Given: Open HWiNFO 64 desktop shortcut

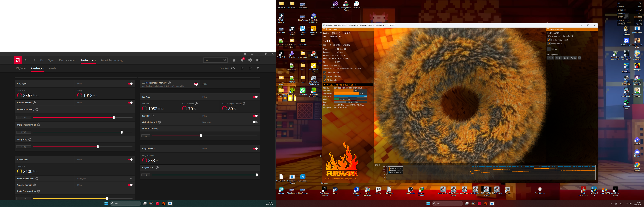Looking at the screenshot, I should click(594, 191).
